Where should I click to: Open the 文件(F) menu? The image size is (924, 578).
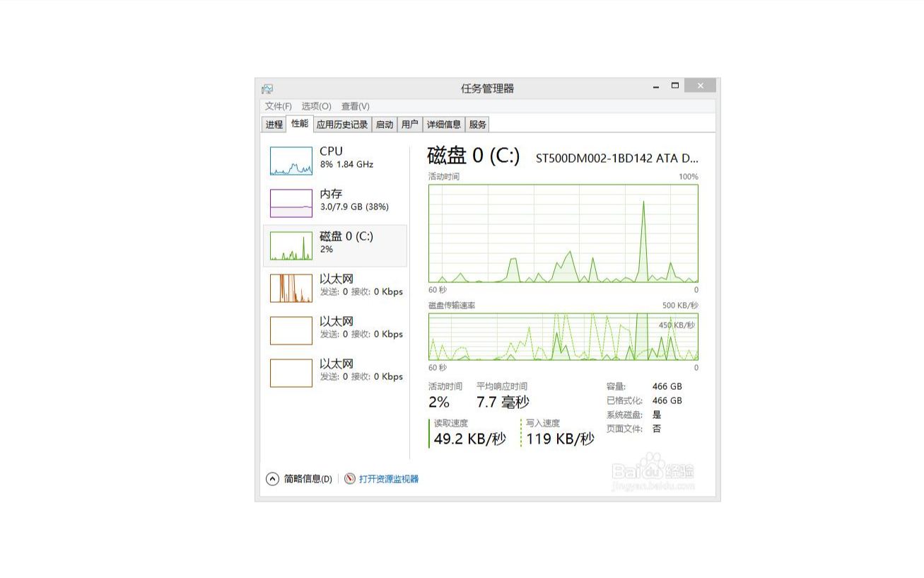278,106
